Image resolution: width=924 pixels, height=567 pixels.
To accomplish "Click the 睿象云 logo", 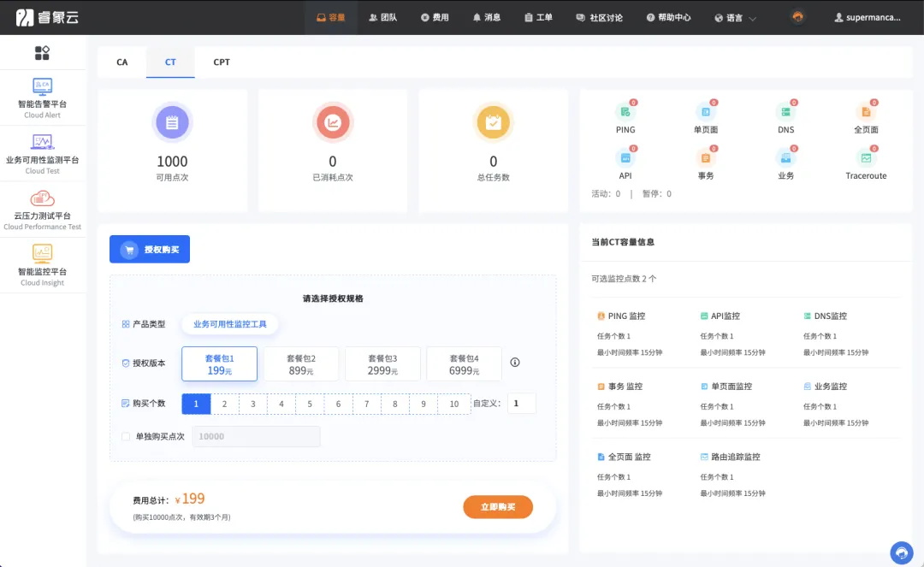I will [x=47, y=17].
